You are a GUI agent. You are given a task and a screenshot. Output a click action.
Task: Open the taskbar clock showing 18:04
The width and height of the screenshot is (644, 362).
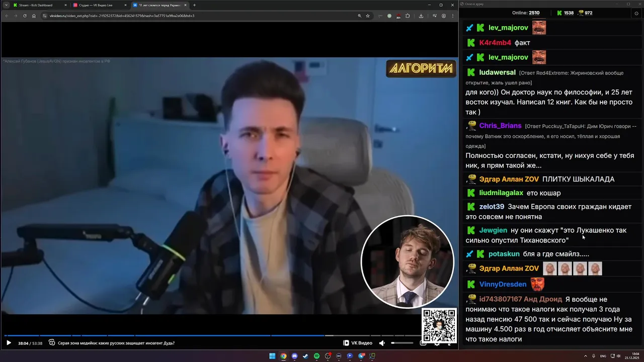[631, 356]
